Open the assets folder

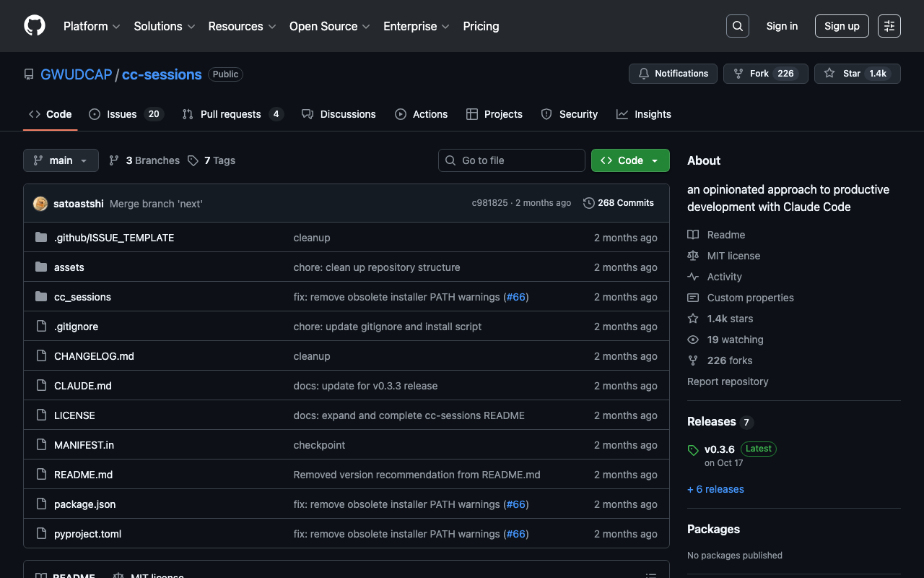pos(69,267)
